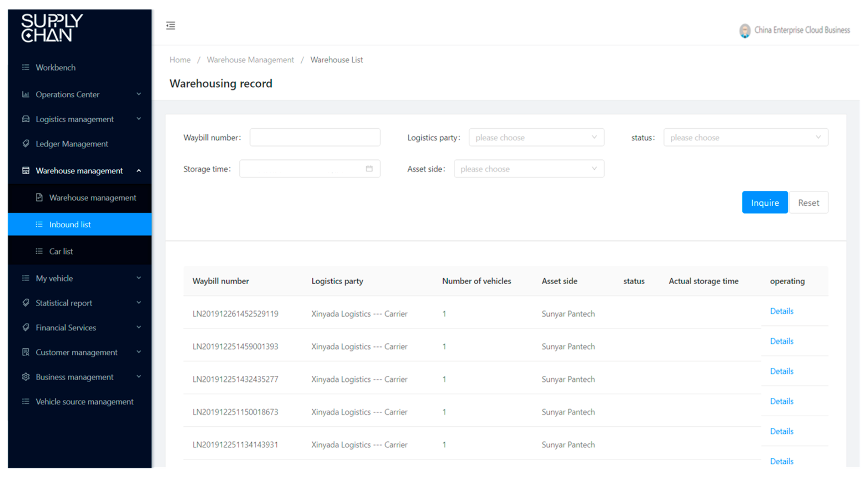The image size is (868, 483).
Task: Expand the My vehicle submenu
Action: click(139, 278)
